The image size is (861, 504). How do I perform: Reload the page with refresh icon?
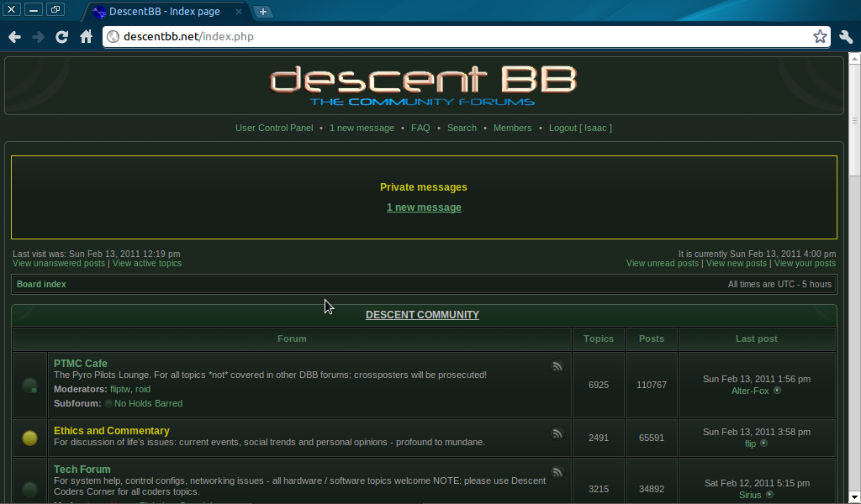coord(62,37)
